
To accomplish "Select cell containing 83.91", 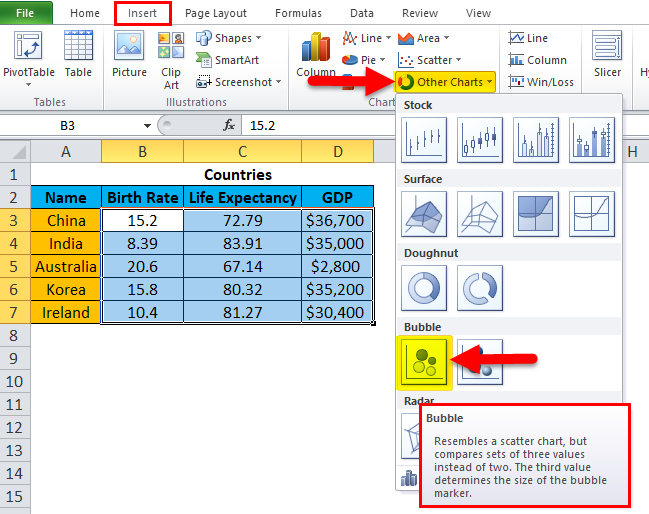I will pyautogui.click(x=243, y=243).
